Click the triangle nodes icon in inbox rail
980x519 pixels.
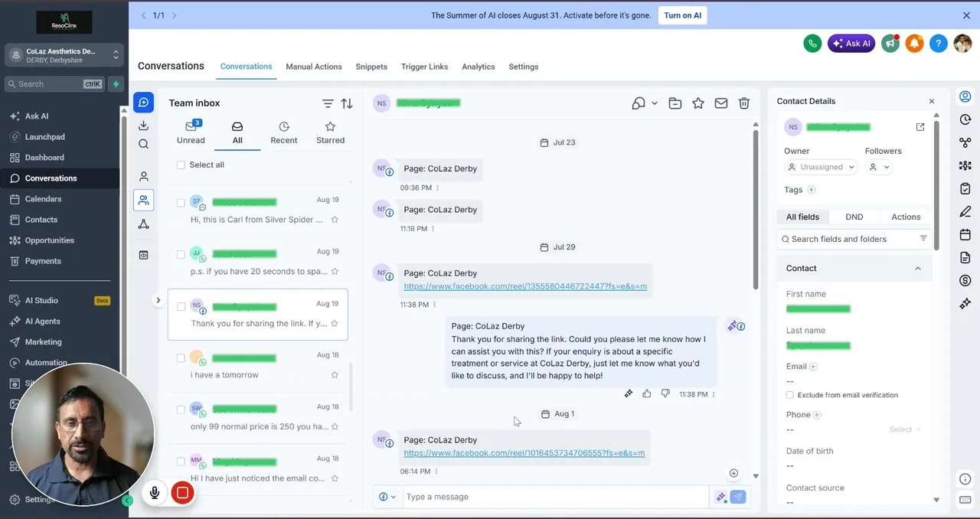click(x=143, y=224)
